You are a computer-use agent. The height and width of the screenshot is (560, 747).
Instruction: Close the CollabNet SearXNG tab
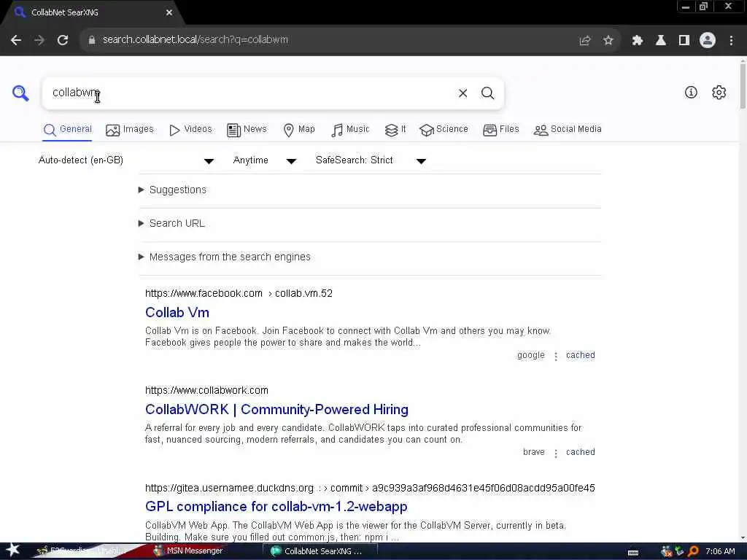click(169, 12)
